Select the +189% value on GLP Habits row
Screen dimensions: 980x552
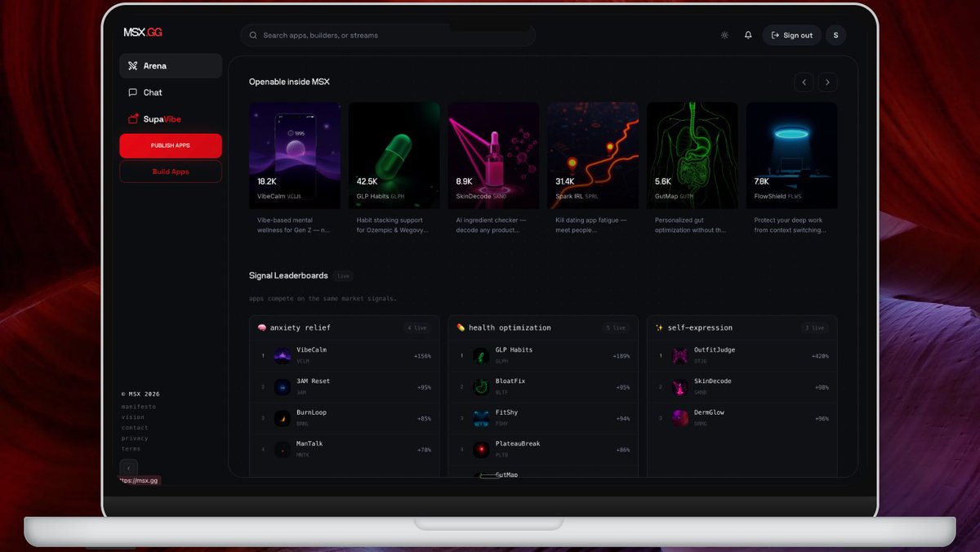click(x=621, y=356)
